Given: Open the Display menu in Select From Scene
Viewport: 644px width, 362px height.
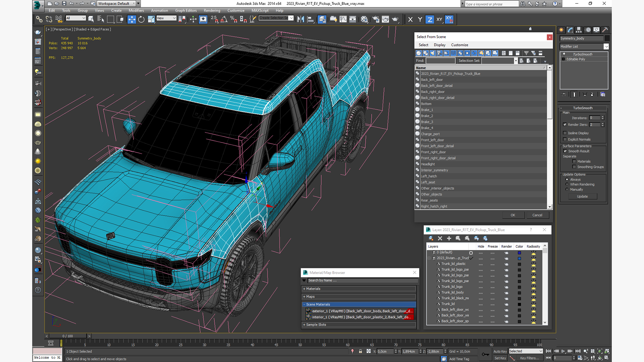Looking at the screenshot, I should 439,45.
